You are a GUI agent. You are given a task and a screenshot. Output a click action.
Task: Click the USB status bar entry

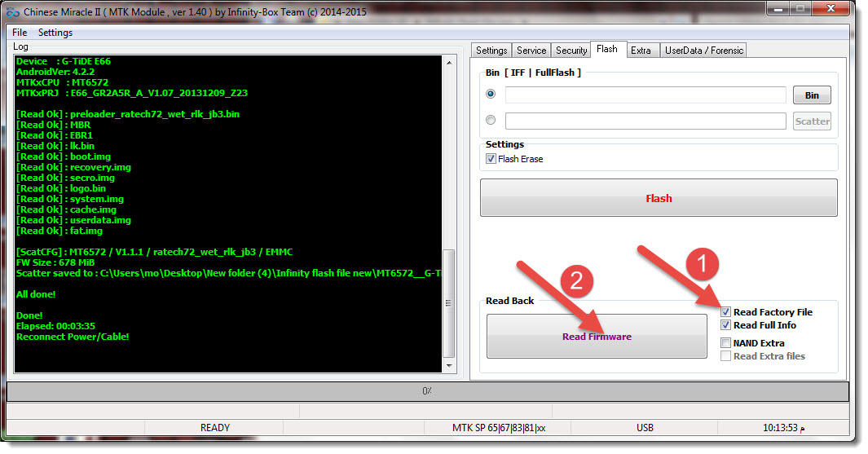pos(645,427)
